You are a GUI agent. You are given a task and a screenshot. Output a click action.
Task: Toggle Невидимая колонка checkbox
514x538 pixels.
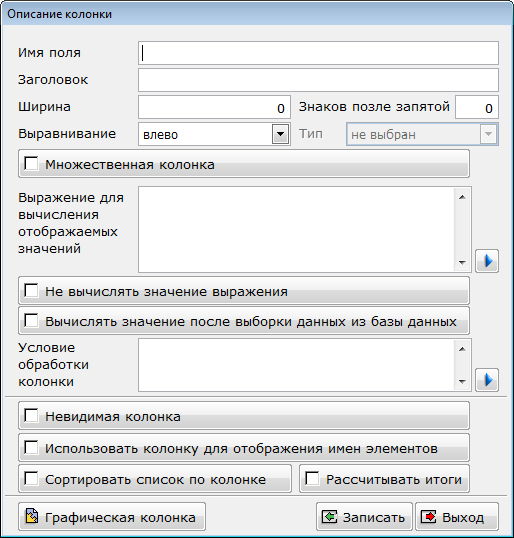coord(31,416)
